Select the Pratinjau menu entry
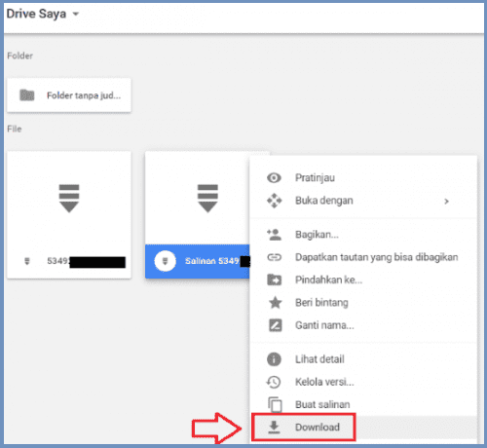Viewport: 487px width, 448px height. [363, 178]
